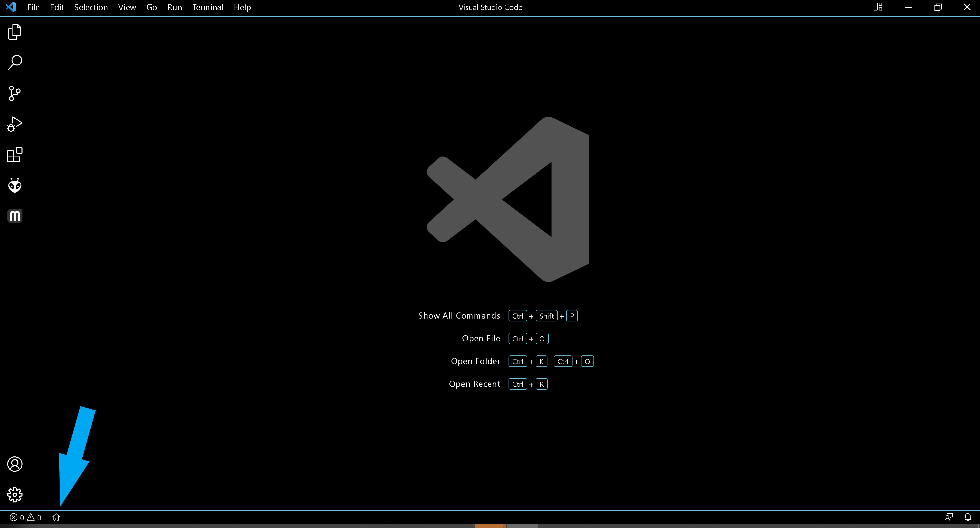Open the Accounts menu

[x=14, y=464]
